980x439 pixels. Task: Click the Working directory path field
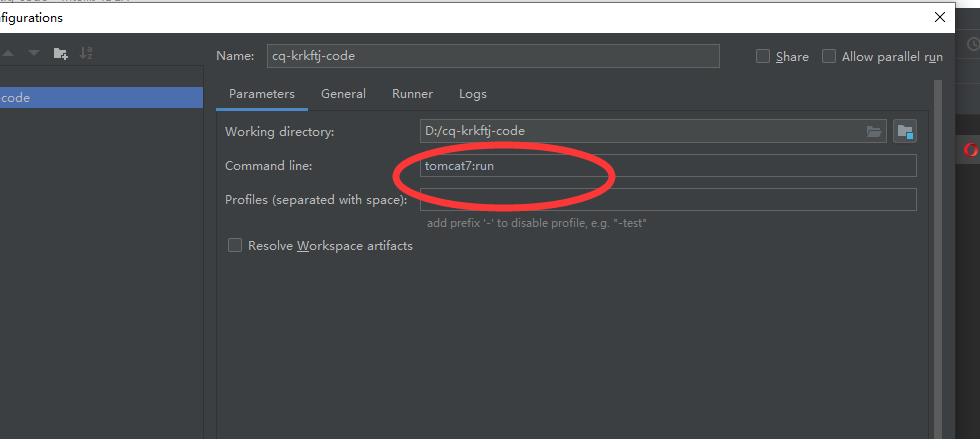click(653, 131)
